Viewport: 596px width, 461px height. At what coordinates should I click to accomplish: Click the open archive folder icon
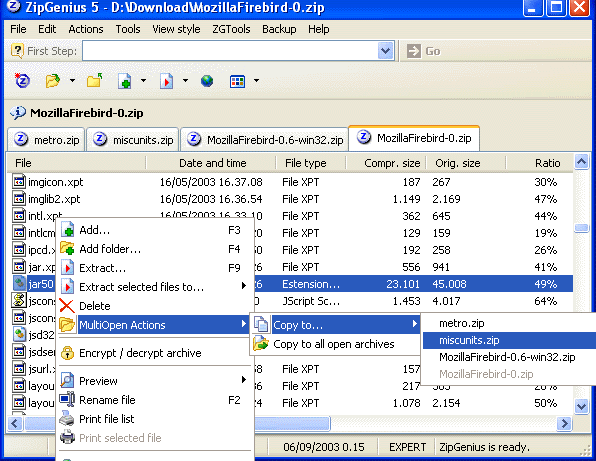tap(52, 81)
